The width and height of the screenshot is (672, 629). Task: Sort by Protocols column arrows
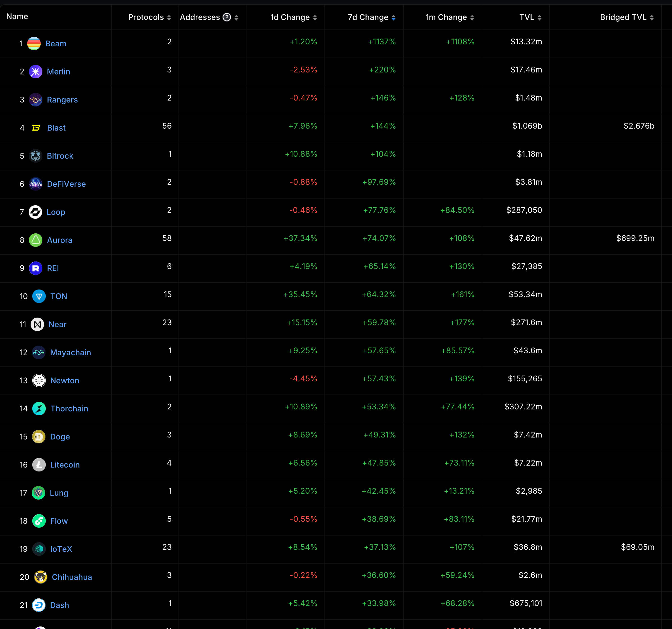pyautogui.click(x=169, y=18)
